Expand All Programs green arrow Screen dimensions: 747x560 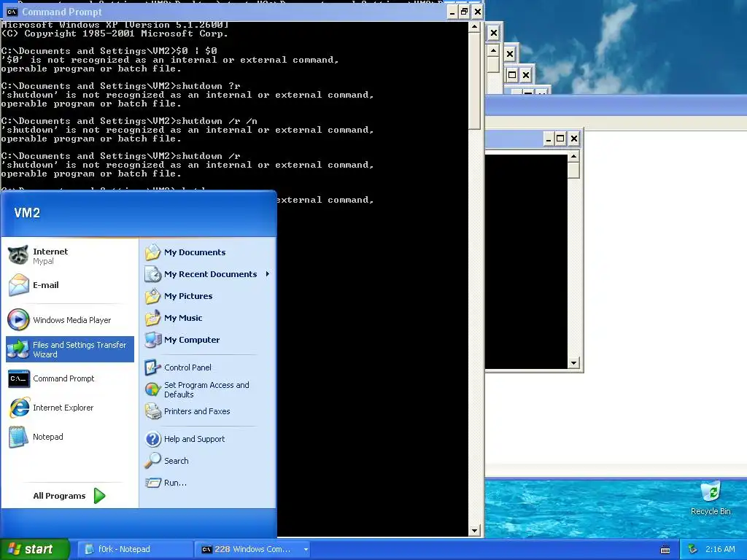[x=99, y=496]
